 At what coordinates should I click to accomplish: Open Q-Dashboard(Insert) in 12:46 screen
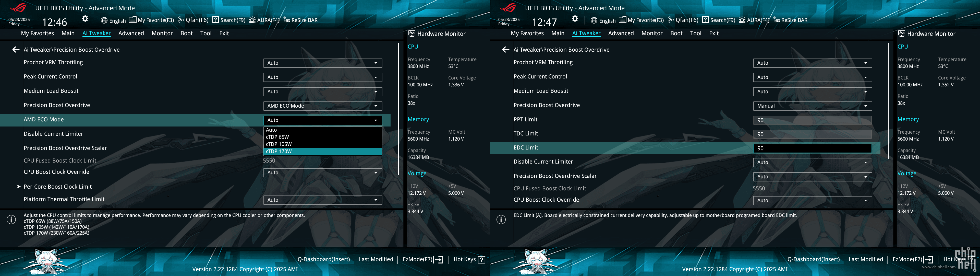click(324, 259)
